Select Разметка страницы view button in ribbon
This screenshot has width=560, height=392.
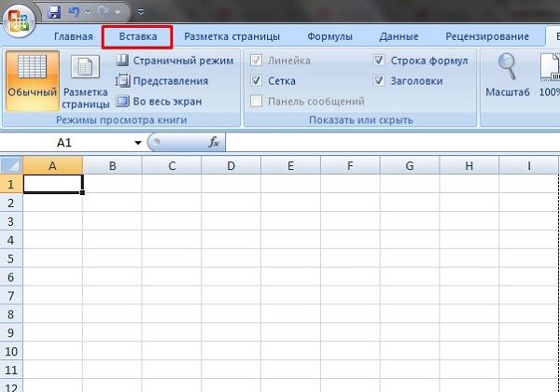coord(86,78)
